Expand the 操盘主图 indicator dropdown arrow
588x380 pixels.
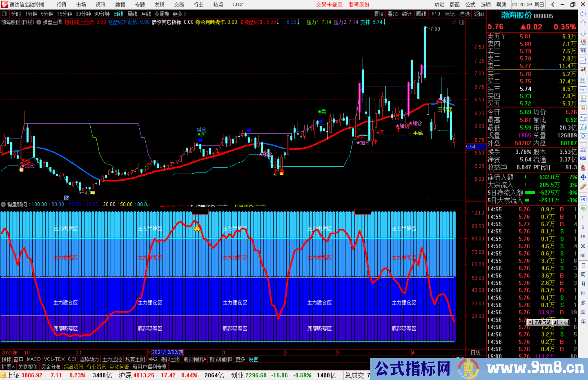point(39,22)
